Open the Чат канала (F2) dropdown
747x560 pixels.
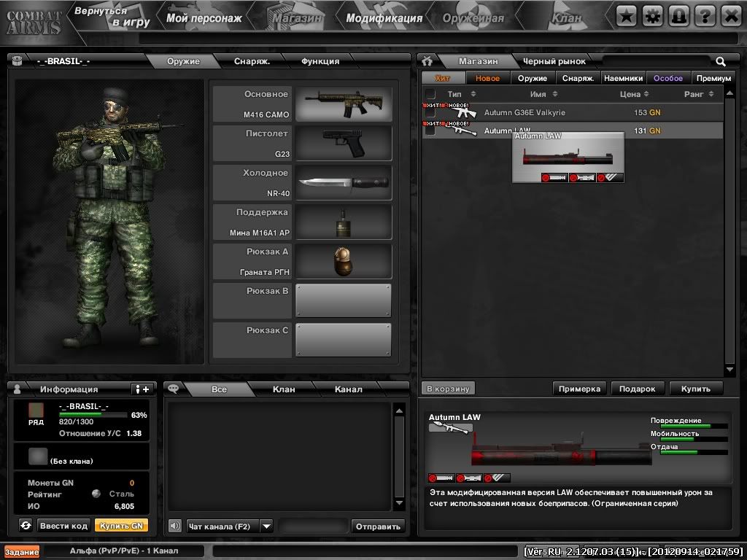point(268,525)
